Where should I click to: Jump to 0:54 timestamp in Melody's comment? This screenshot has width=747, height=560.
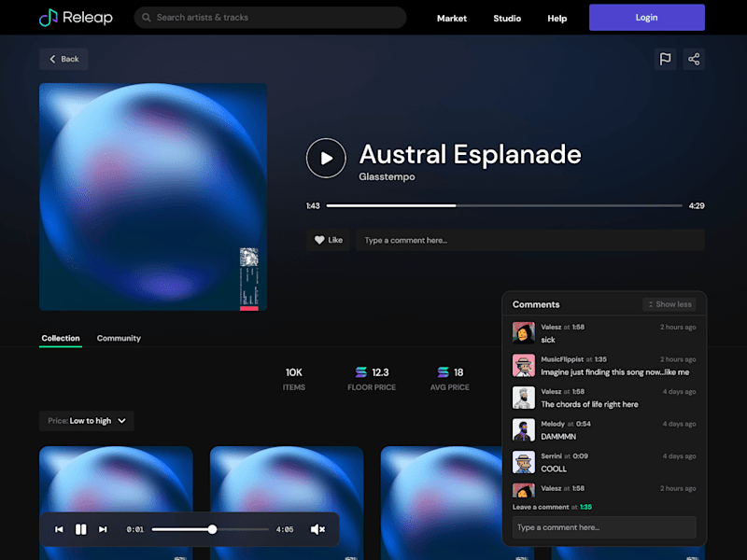click(583, 424)
